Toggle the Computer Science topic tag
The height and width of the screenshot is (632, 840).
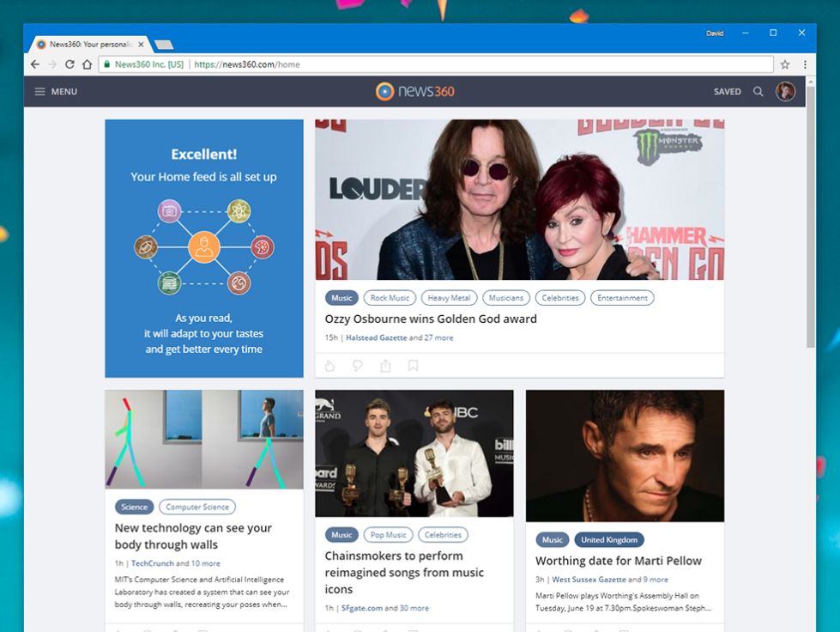click(x=197, y=507)
